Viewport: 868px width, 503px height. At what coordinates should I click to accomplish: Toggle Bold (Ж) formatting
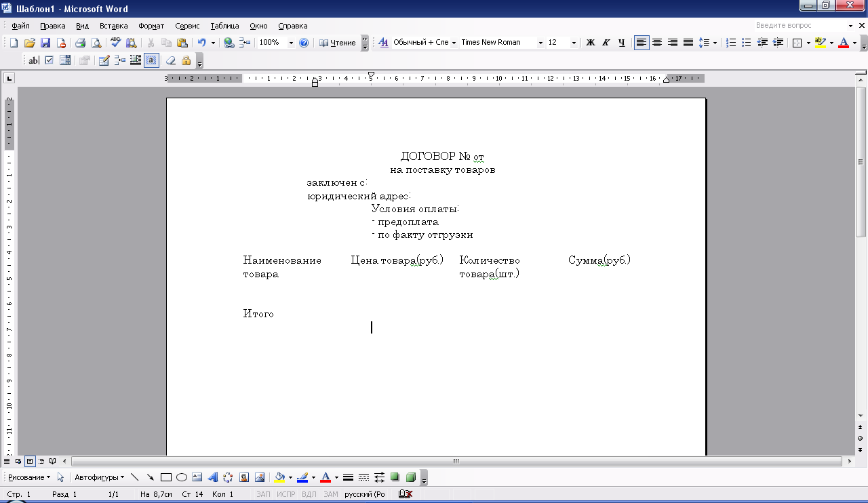[x=590, y=43]
